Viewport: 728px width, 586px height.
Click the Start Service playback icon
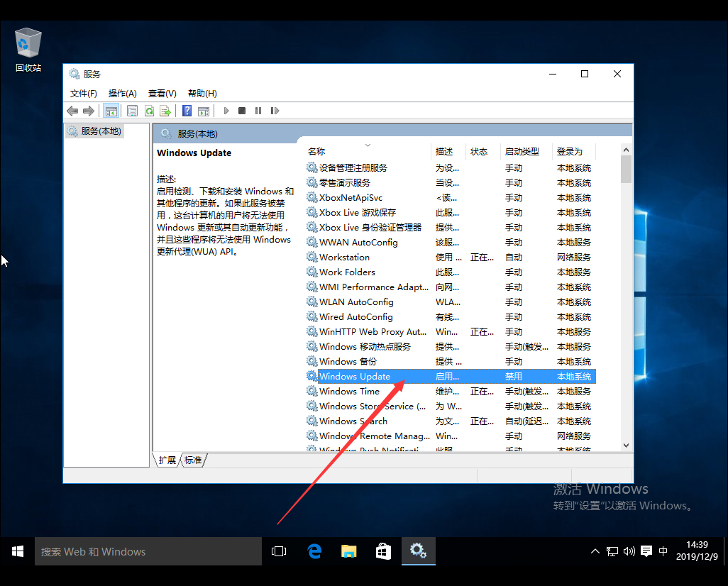point(226,111)
